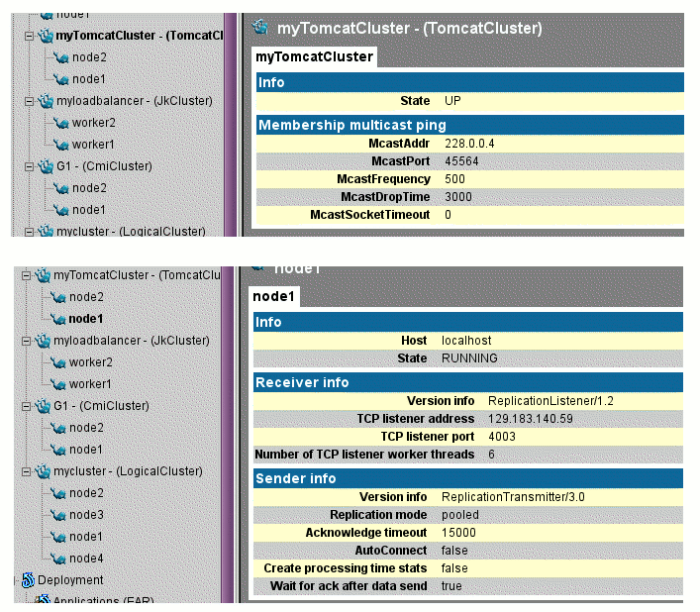Viewport: 700px width, 612px height.
Task: Open myloadbalancer - (JkCluster) label, upper tree
Action: (135, 101)
